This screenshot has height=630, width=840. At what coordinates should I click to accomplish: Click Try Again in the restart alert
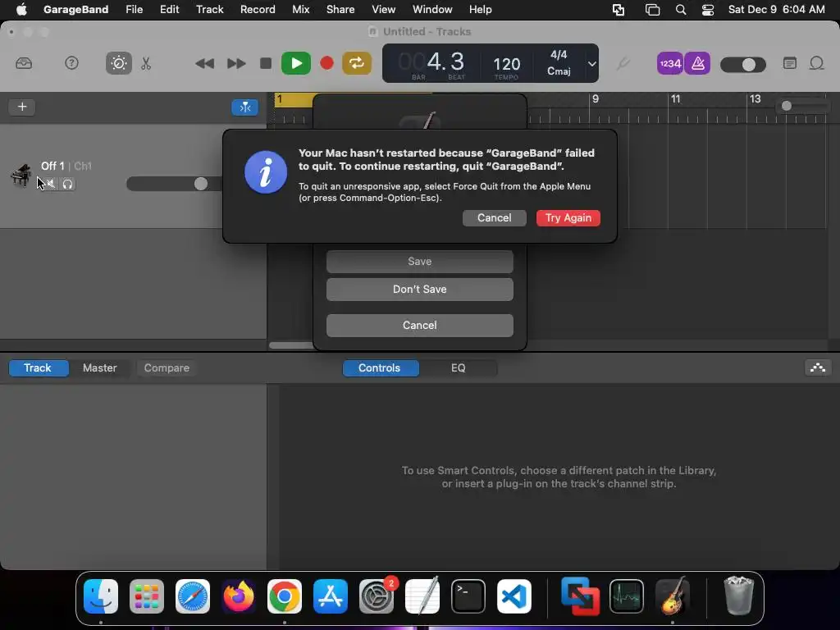[x=568, y=218]
